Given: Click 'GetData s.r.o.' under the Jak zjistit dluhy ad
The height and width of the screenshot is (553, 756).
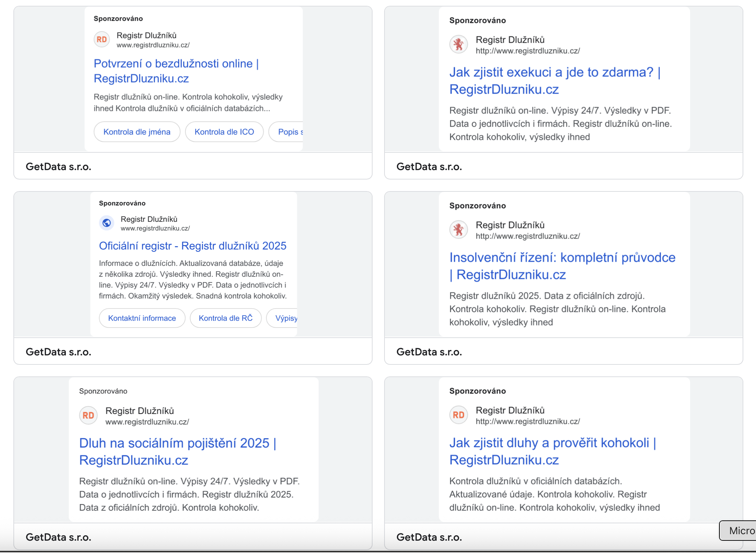Looking at the screenshot, I should [x=429, y=537].
